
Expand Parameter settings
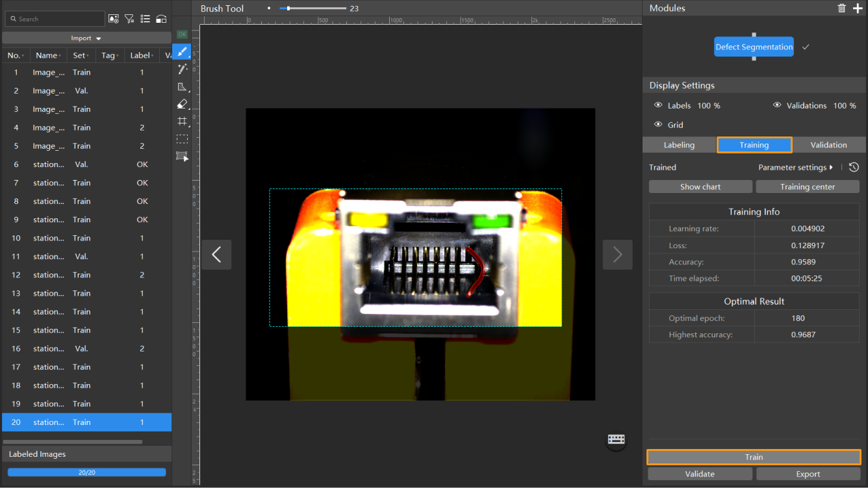[x=795, y=167]
